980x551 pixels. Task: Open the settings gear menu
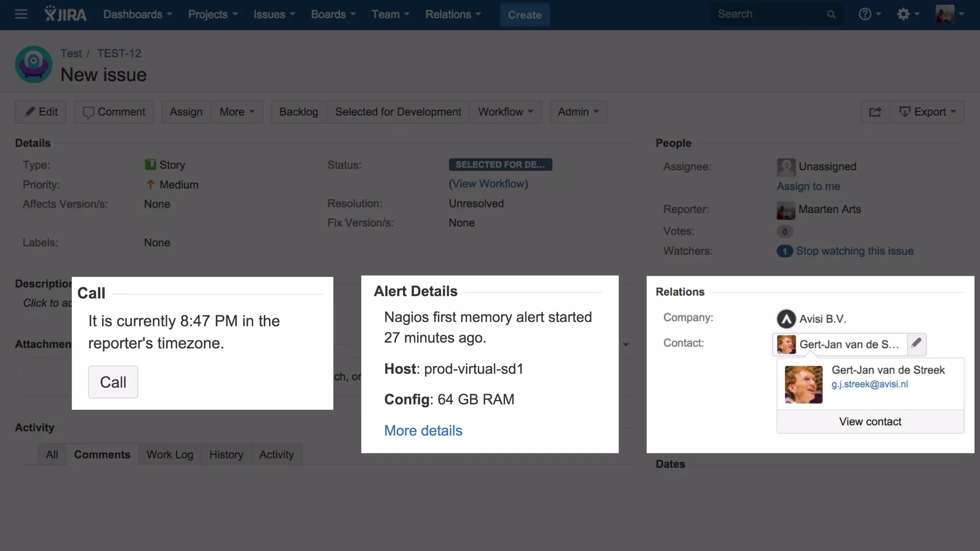(x=907, y=14)
